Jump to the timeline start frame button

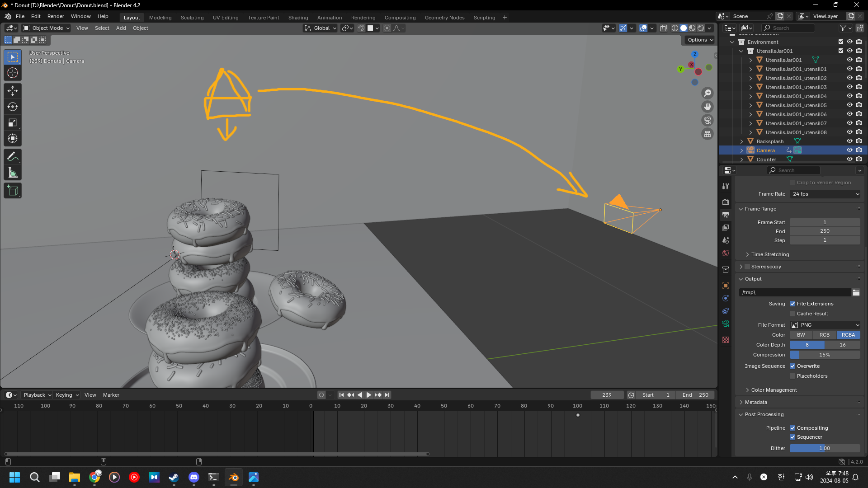341,395
